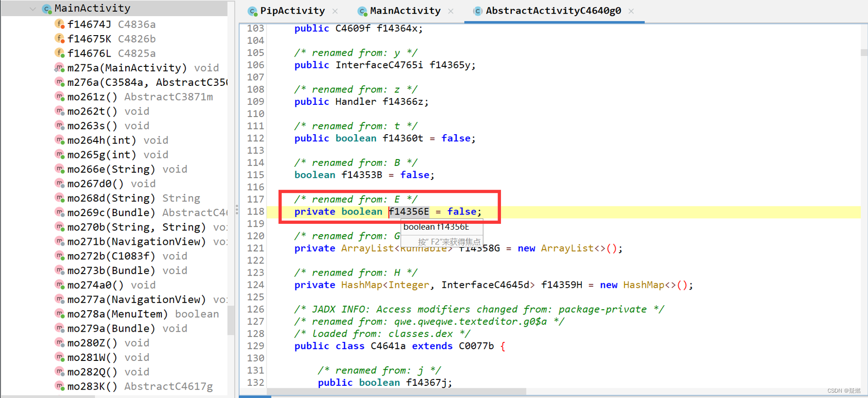The image size is (868, 398).
Task: Click method icon of mo262t()
Action: [59, 111]
